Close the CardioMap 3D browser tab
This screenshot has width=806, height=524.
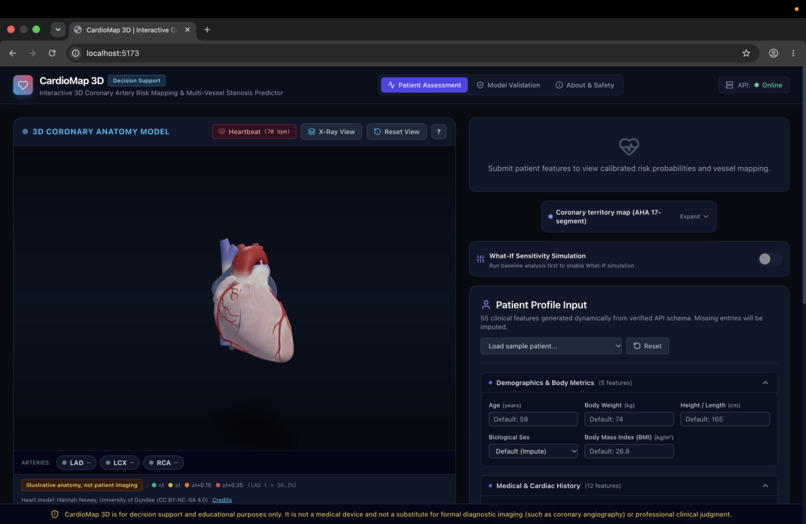(x=188, y=30)
